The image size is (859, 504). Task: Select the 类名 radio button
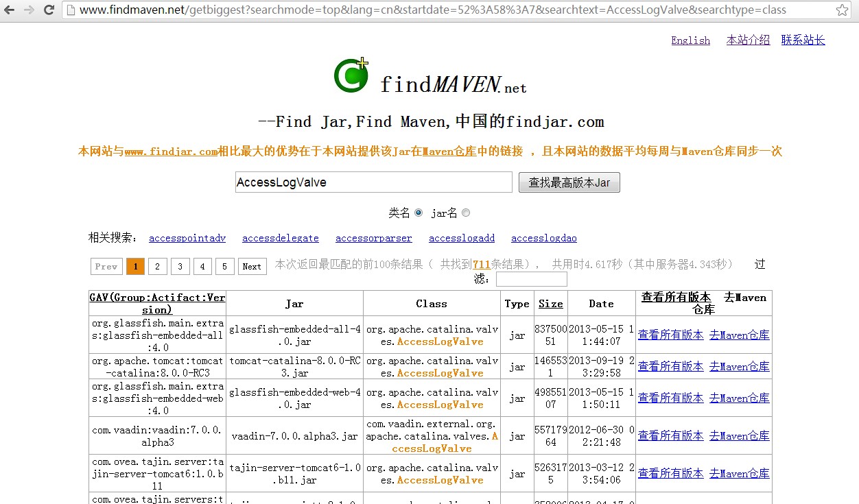pyautogui.click(x=419, y=213)
